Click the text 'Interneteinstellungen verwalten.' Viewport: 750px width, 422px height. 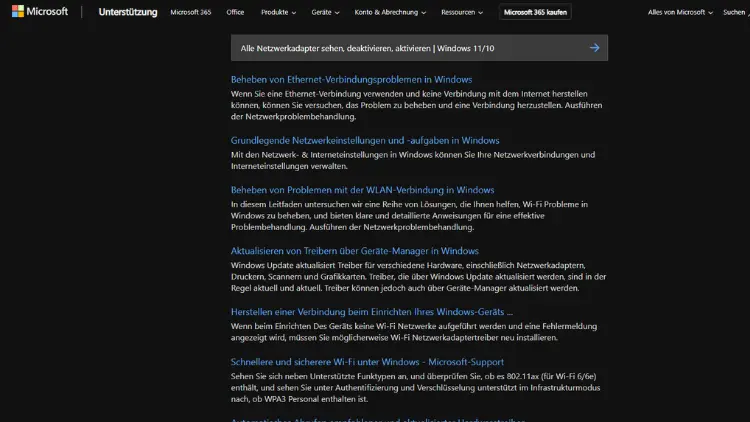(x=289, y=166)
